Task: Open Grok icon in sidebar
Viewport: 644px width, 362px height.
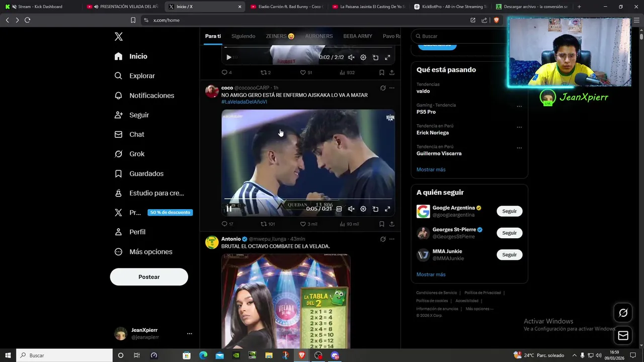Action: click(118, 154)
